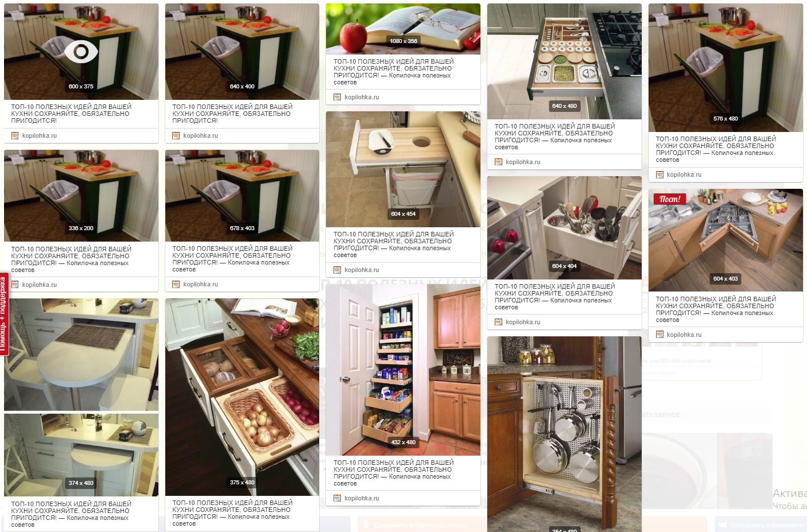Open the 640 x 480 cutlery drawer thumbnail
Screen dimensions: 807x532
[x=564, y=61]
